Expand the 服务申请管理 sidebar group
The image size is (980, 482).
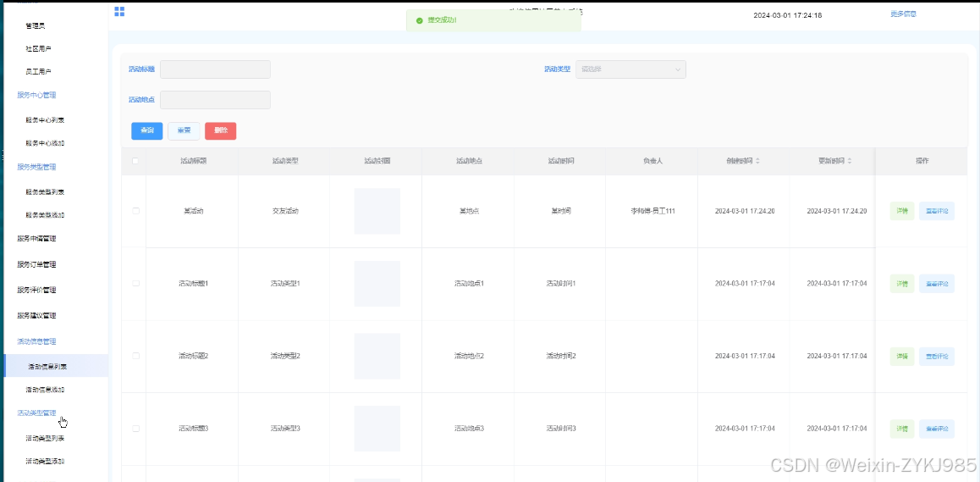point(37,239)
